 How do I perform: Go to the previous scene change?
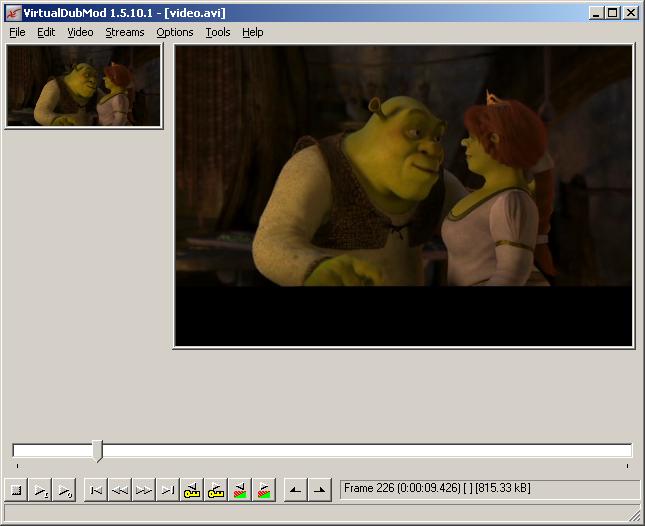point(240,490)
